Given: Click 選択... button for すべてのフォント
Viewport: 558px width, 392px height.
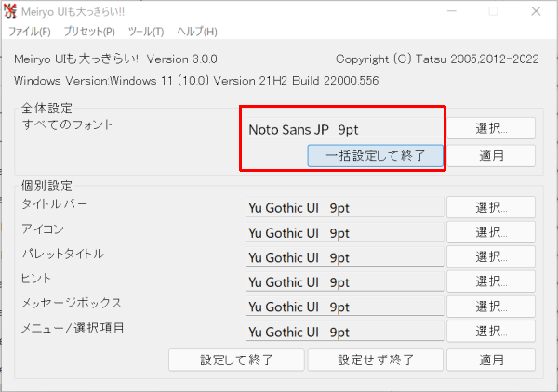Looking at the screenshot, I should 491,128.
